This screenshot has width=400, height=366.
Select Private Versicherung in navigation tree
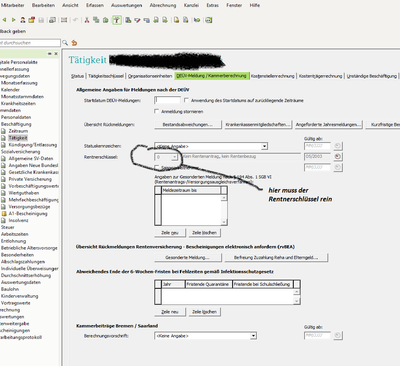coord(30,179)
